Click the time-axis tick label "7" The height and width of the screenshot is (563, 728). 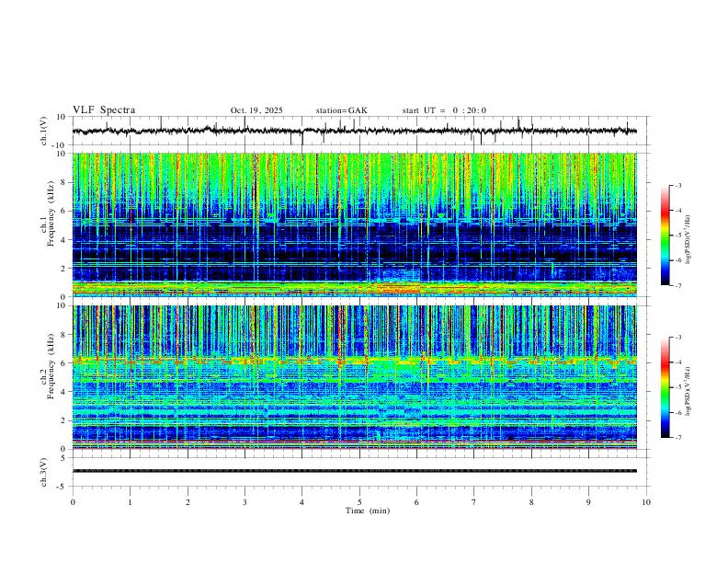pos(474,502)
